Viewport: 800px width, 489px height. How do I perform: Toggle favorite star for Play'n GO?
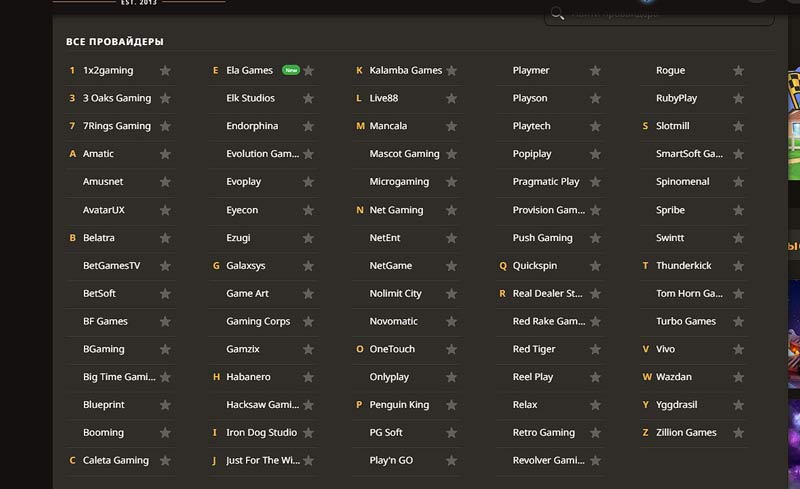452,460
